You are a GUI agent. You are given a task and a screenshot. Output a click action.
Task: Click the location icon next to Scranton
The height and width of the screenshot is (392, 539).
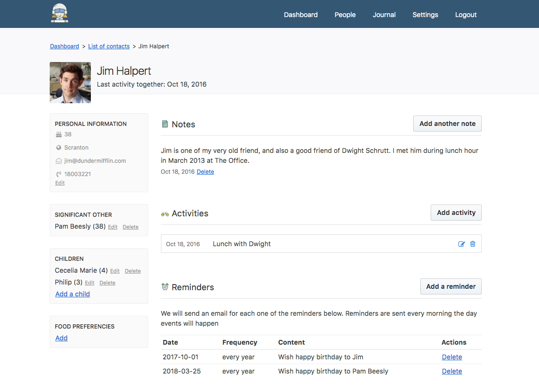58,147
